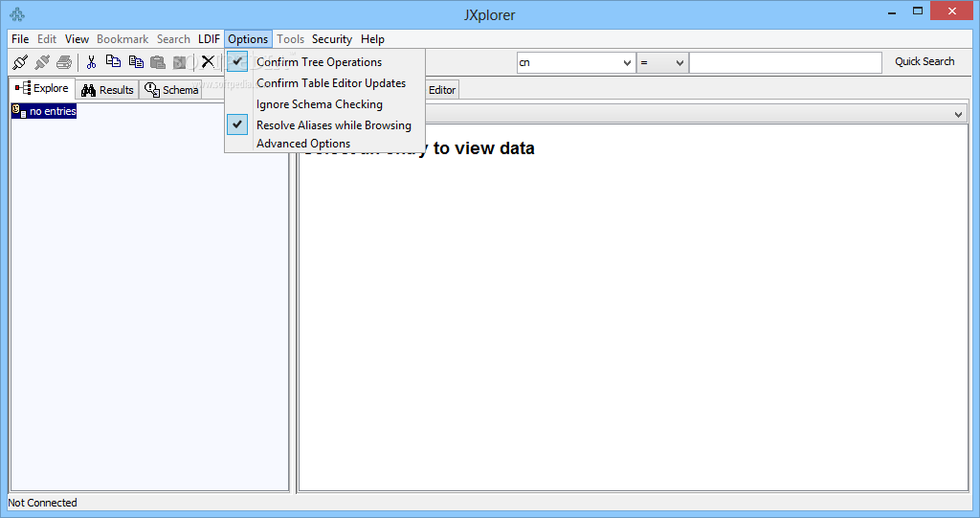
Task: Enable Ignore Schema Checking
Action: point(325,104)
